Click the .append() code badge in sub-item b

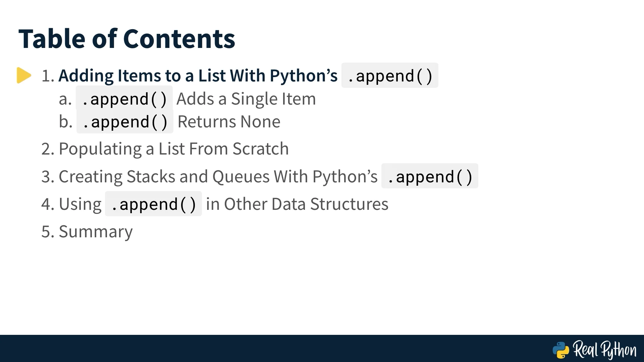[x=125, y=121]
